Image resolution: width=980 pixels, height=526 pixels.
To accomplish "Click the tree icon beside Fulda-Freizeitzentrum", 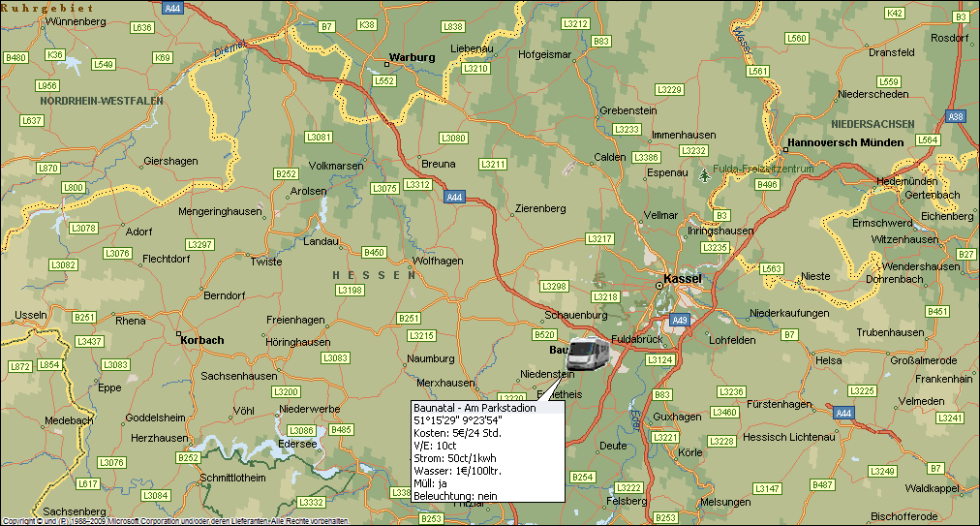I will tap(705, 175).
